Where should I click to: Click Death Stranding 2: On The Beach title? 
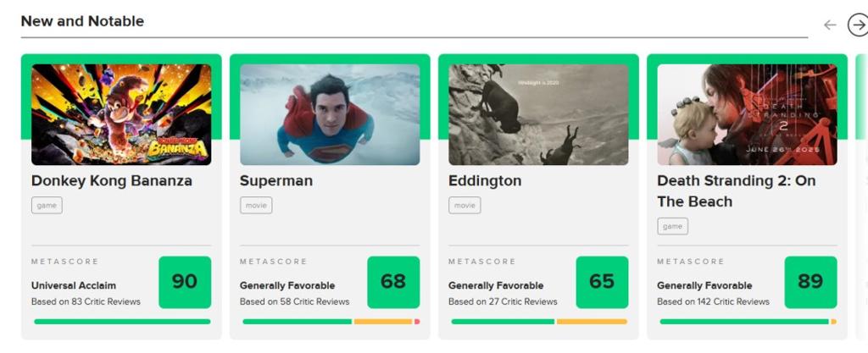(x=737, y=191)
